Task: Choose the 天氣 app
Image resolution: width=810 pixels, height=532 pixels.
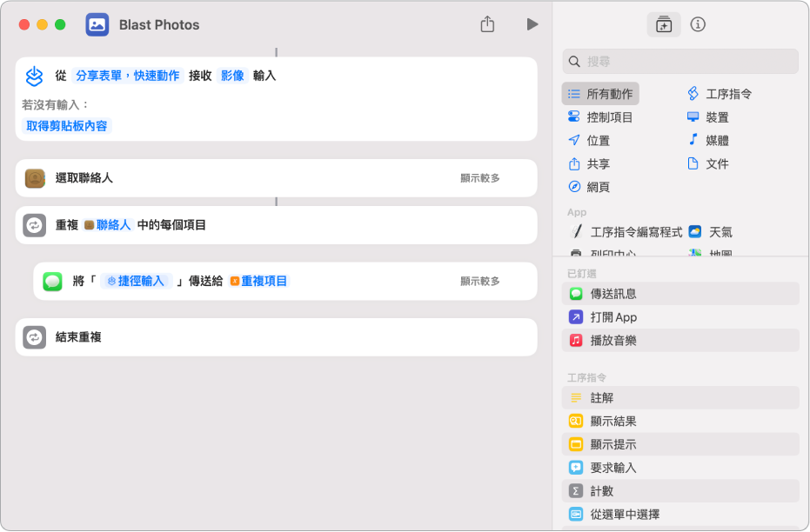Action: (711, 232)
